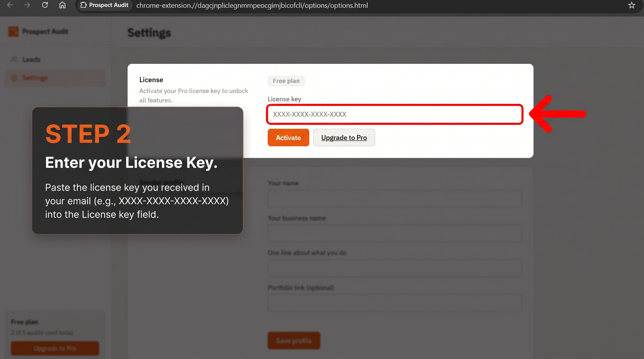The width and height of the screenshot is (644, 359).
Task: Open the browser home icon
Action: tap(62, 5)
